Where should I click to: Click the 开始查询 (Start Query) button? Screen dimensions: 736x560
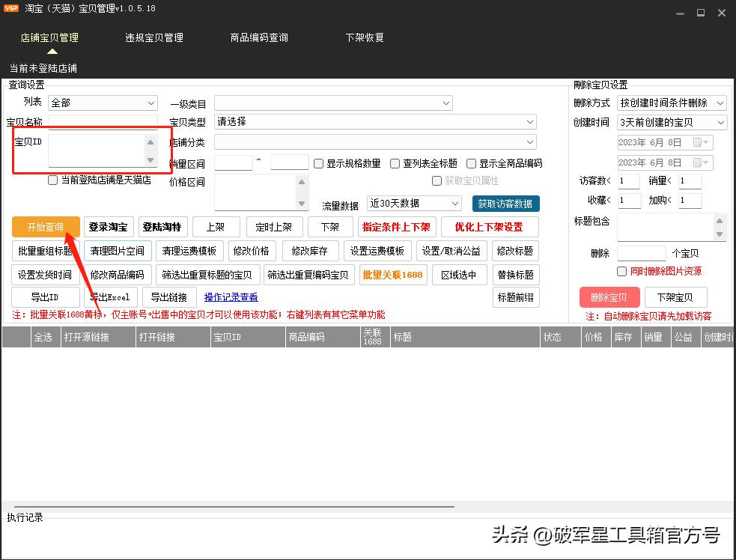pyautogui.click(x=45, y=227)
